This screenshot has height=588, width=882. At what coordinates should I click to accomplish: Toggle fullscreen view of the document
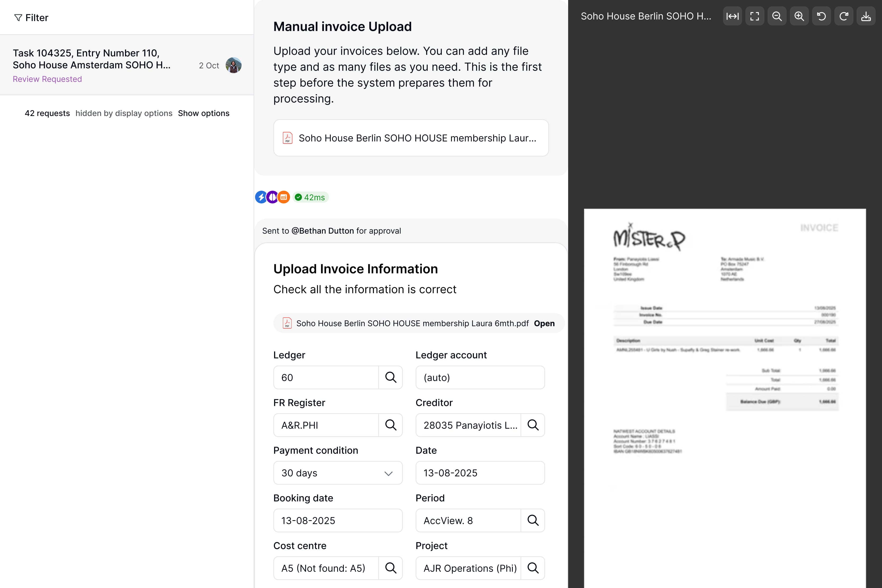[x=755, y=16]
